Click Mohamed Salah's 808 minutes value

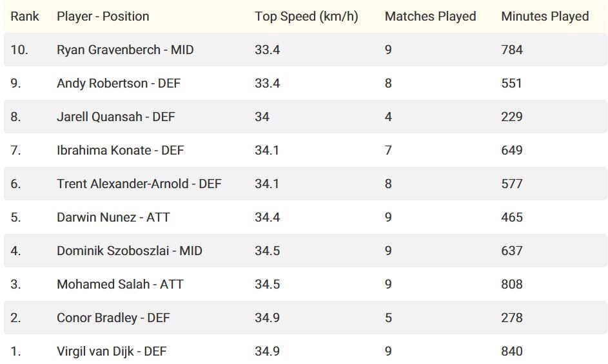tap(512, 284)
